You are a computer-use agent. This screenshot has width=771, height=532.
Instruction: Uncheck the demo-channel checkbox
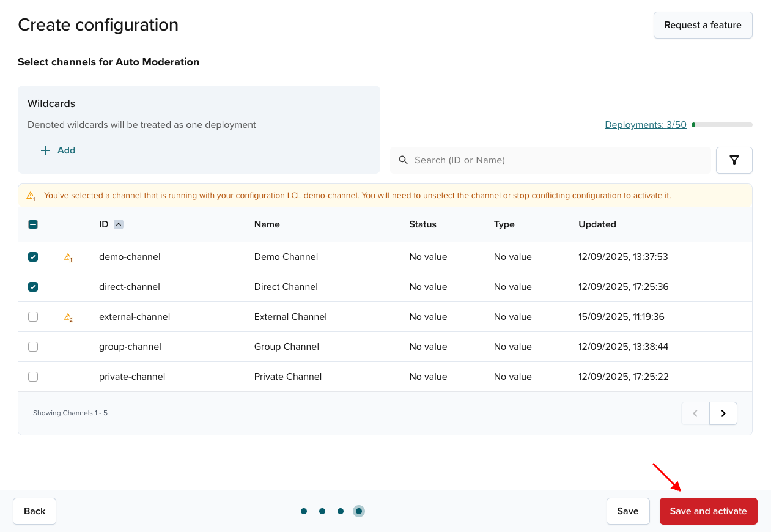(x=32, y=257)
